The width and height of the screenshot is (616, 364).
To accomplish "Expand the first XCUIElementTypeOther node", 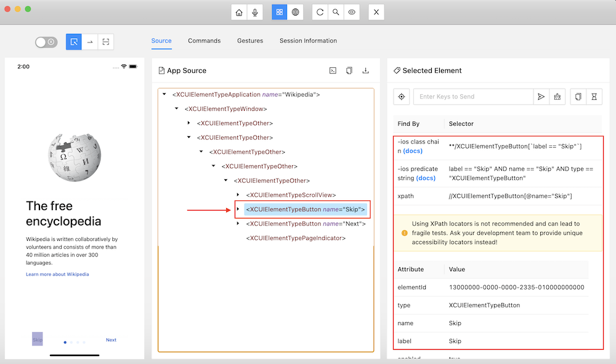I will 189,123.
